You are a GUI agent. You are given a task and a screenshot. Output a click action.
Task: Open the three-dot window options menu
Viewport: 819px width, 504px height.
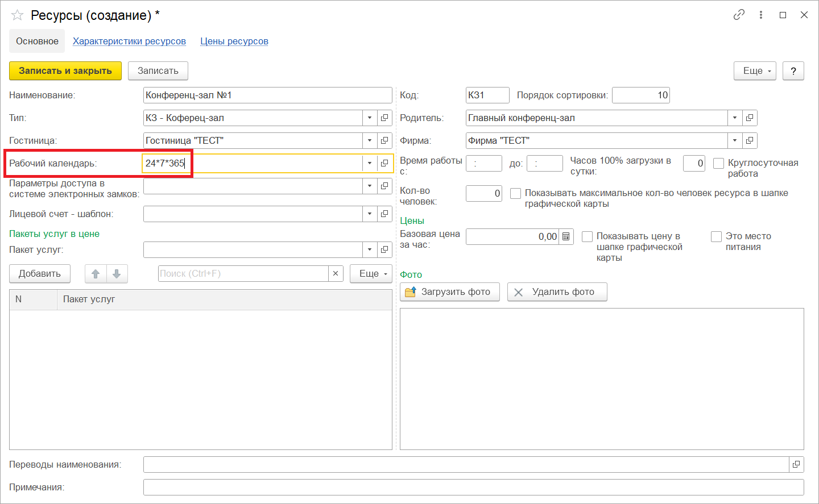click(x=761, y=15)
